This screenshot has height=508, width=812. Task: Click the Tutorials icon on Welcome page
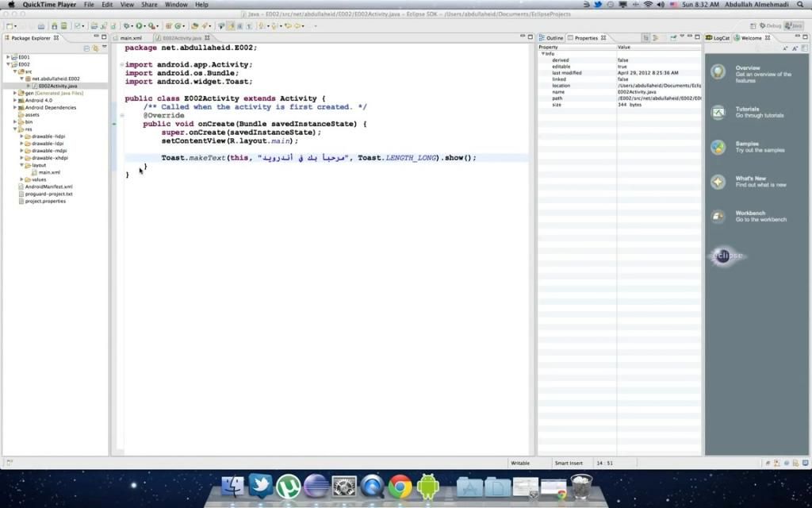pos(718,112)
